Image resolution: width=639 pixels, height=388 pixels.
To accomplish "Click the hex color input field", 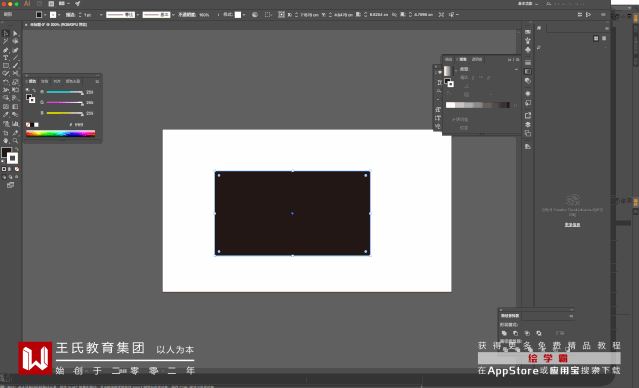I will tap(79, 125).
